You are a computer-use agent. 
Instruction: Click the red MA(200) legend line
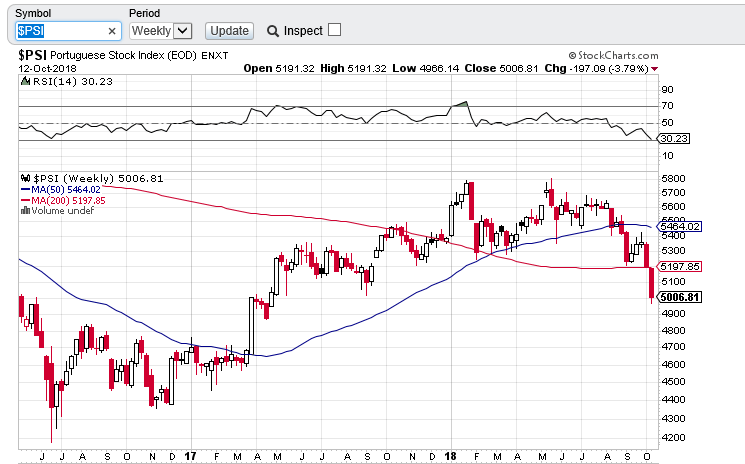pos(26,200)
